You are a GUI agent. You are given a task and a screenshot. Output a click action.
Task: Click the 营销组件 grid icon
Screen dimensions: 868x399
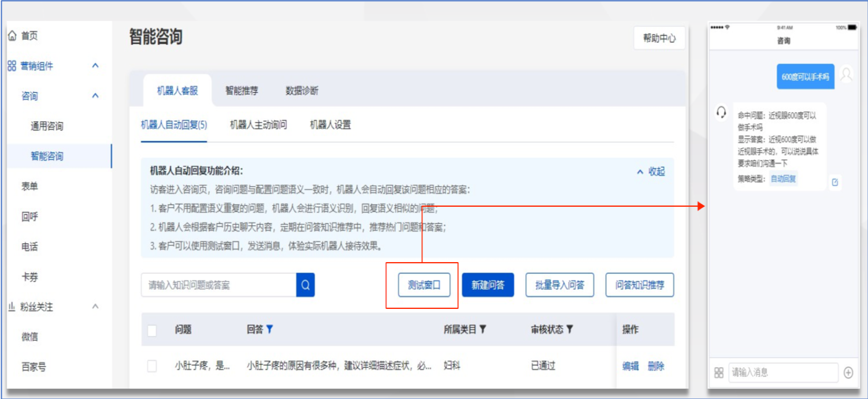click(x=12, y=66)
